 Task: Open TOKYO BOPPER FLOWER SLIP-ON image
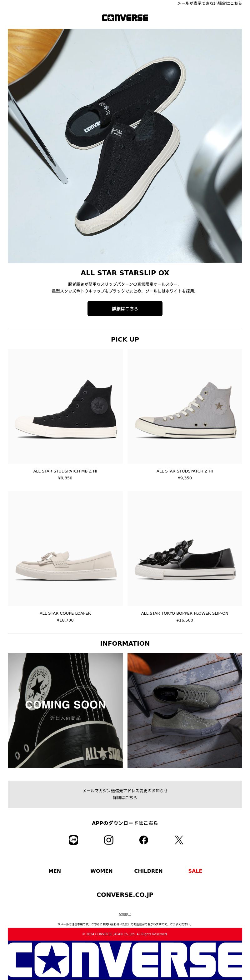(185, 548)
